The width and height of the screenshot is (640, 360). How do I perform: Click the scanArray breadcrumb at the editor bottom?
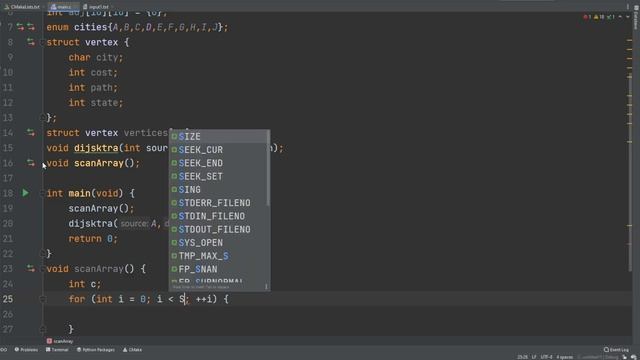60,341
